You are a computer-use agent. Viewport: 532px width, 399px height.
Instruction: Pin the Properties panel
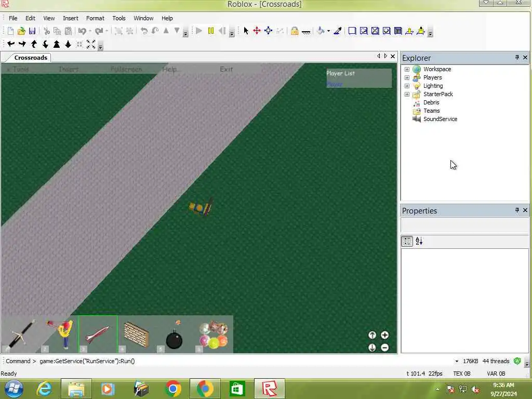(517, 210)
